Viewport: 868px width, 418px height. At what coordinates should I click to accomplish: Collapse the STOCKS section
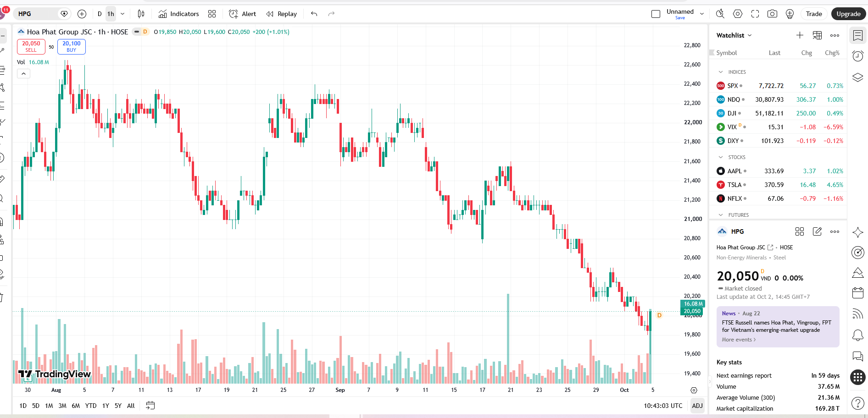pos(721,157)
